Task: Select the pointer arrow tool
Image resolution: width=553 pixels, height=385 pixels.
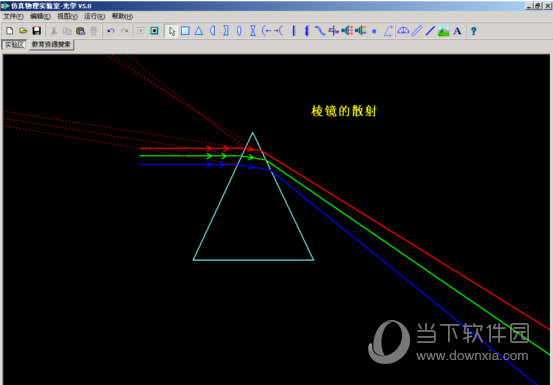Action: click(x=172, y=31)
